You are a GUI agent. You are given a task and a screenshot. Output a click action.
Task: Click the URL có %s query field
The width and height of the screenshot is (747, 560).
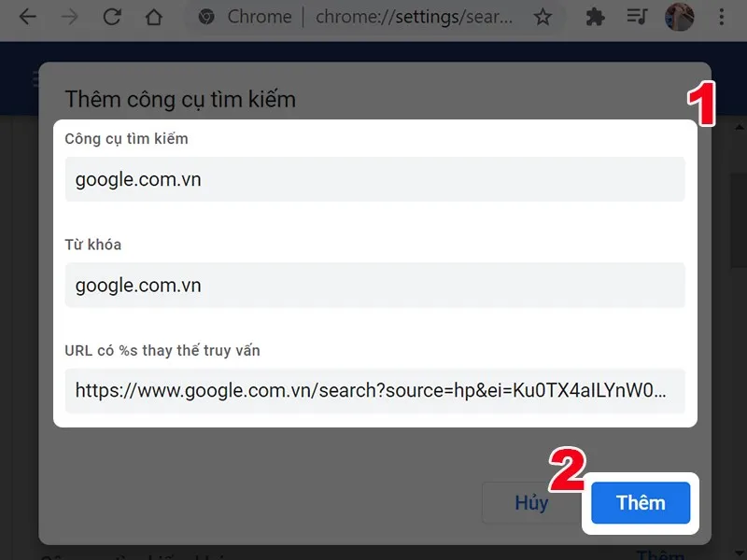tap(373, 391)
